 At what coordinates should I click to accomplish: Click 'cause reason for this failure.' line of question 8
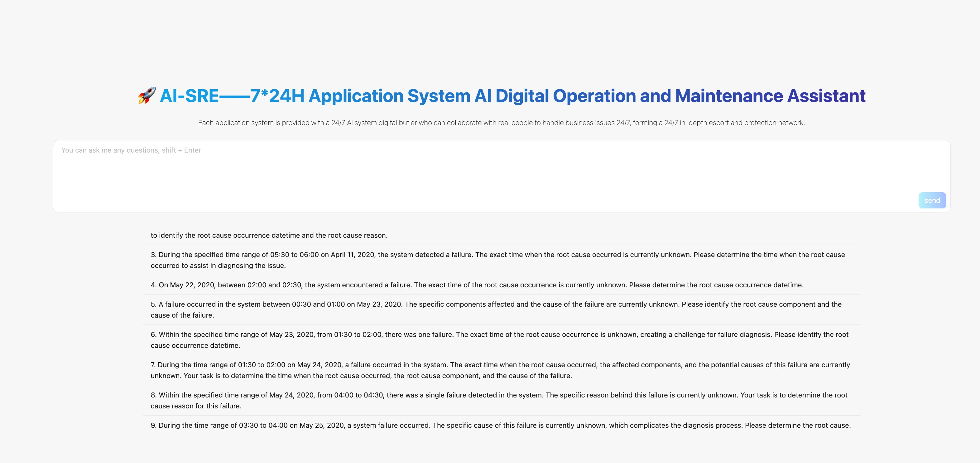pyautogui.click(x=196, y=406)
